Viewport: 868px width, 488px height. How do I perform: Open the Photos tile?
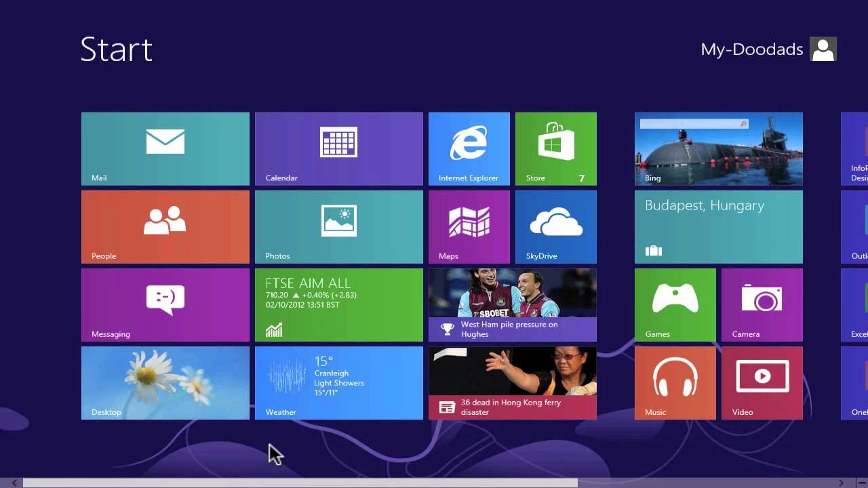(339, 226)
